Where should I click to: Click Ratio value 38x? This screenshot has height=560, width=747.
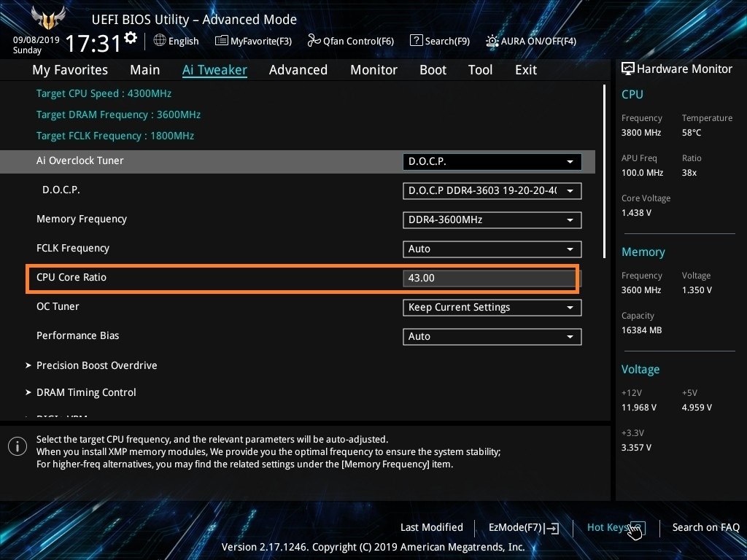pyautogui.click(x=689, y=172)
